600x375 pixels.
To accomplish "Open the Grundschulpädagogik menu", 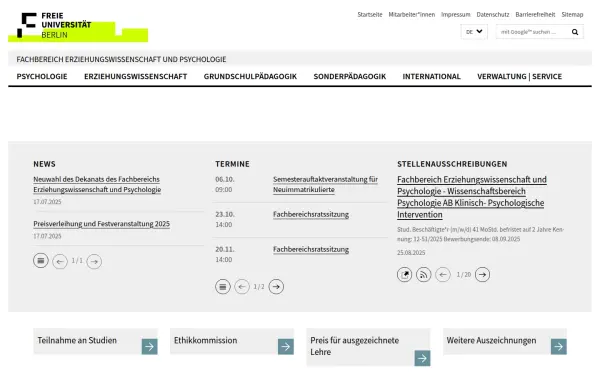I will click(x=250, y=77).
